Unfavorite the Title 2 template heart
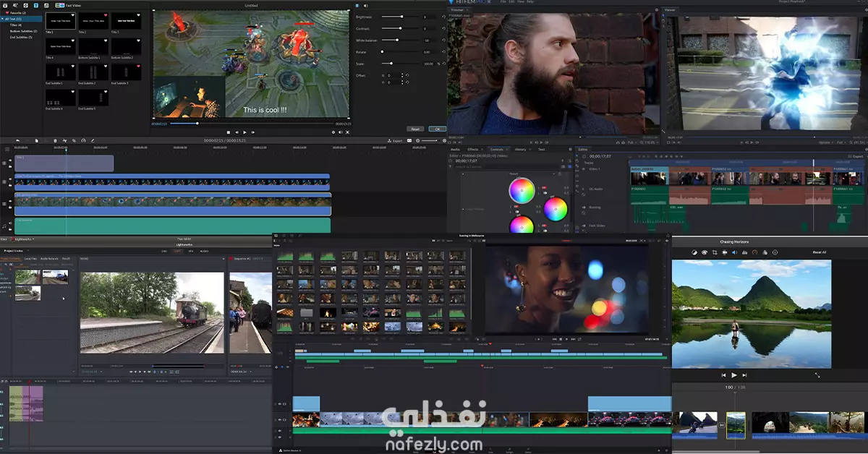Image resolution: width=868 pixels, height=454 pixels. pyautogui.click(x=106, y=15)
